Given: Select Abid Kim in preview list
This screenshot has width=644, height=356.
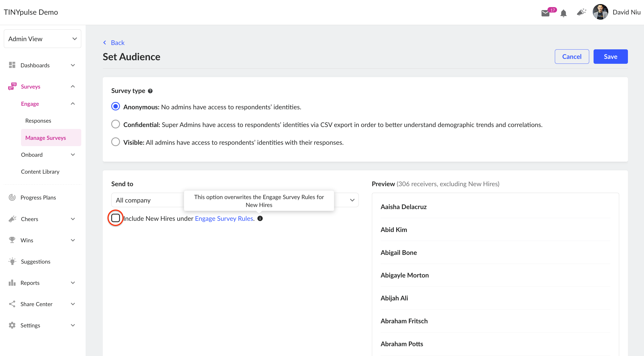Looking at the screenshot, I should (x=394, y=230).
